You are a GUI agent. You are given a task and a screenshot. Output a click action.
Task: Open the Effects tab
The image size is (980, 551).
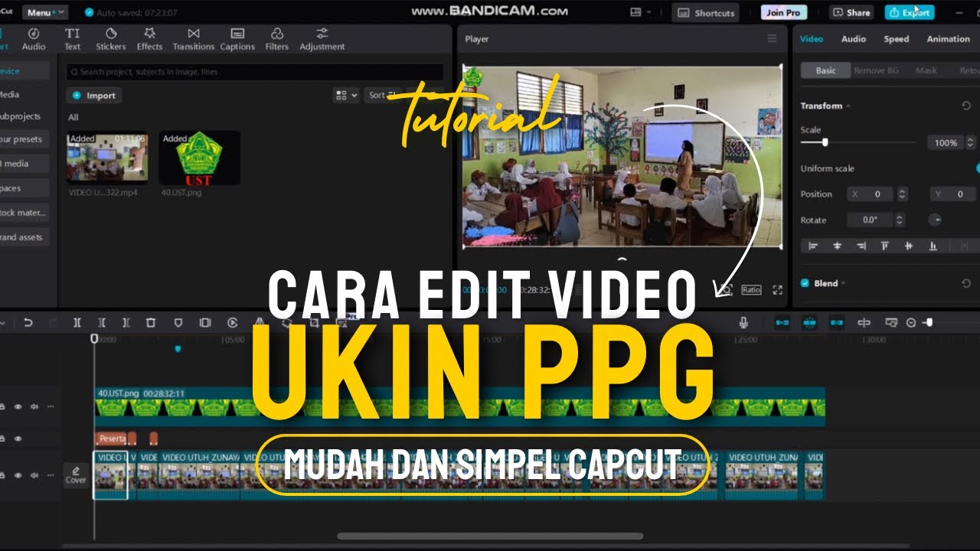150,39
